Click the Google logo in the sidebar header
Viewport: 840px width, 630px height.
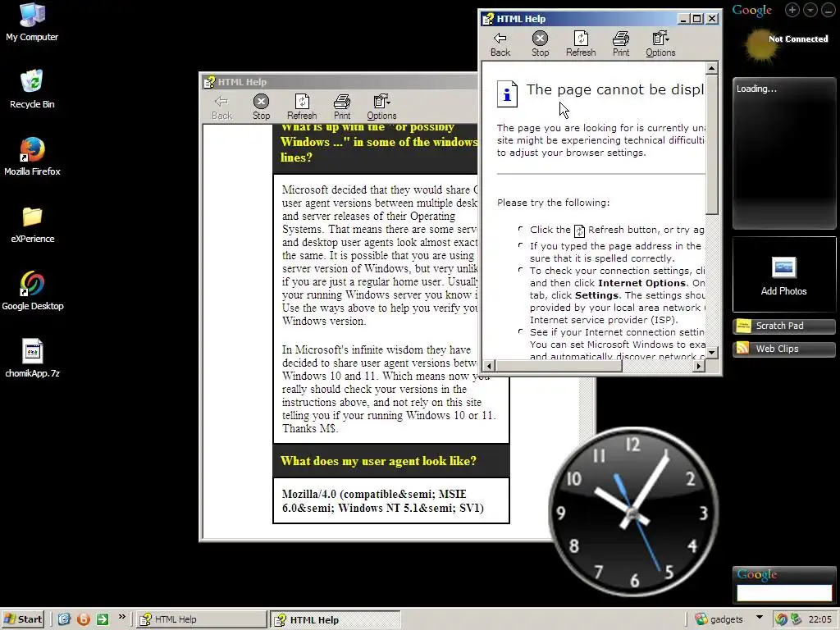[752, 10]
